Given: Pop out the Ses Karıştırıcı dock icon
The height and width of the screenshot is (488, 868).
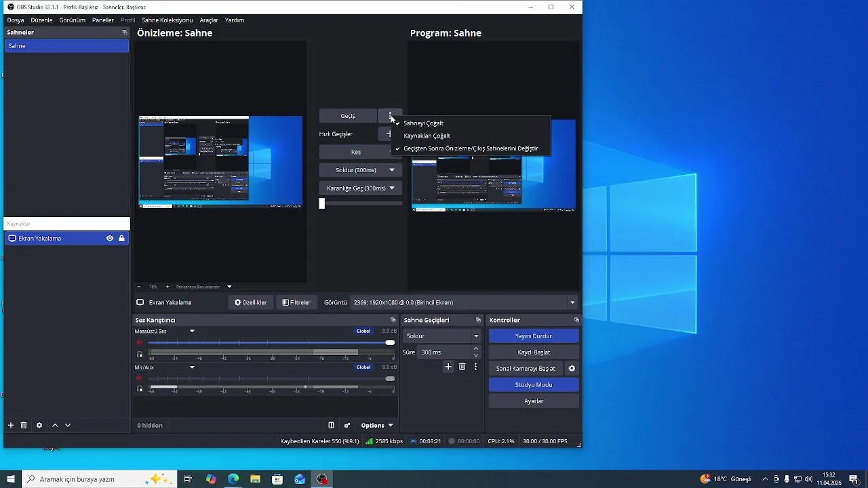Looking at the screenshot, I should pyautogui.click(x=393, y=320).
